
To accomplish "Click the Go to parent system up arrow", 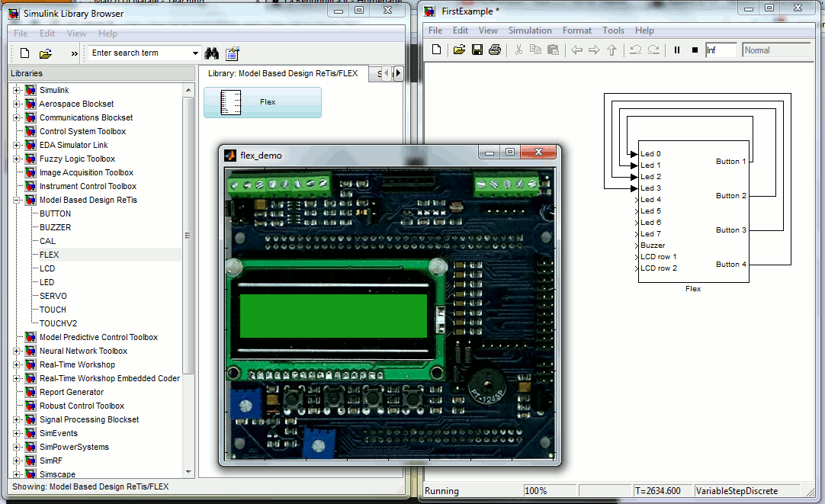I will pyautogui.click(x=612, y=50).
